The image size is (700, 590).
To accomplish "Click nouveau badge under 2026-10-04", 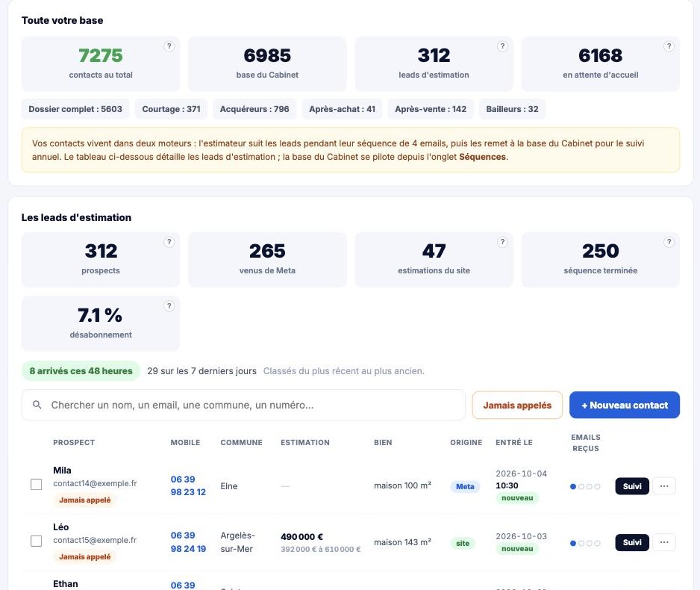I will 517,497.
